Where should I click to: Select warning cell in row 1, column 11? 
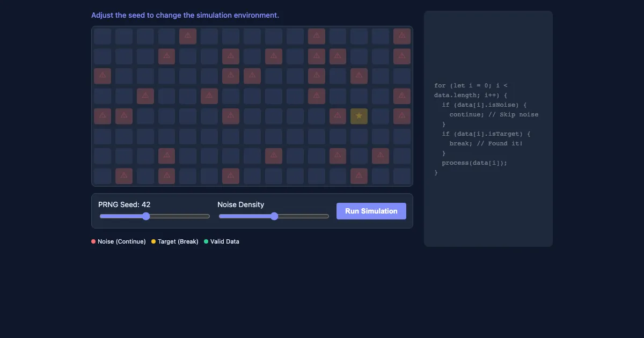coord(316,36)
